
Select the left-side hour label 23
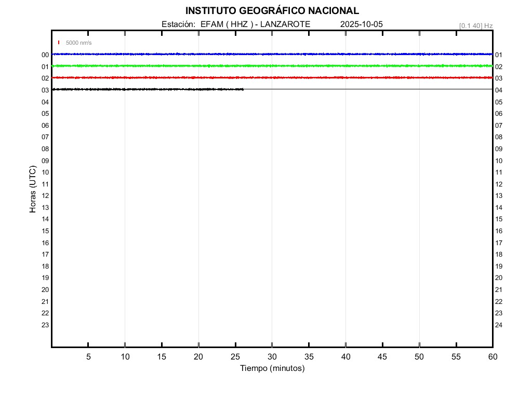[x=45, y=325]
